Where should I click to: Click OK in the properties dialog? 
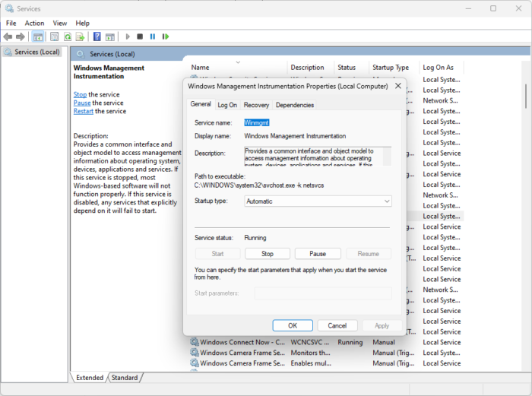tap(293, 325)
